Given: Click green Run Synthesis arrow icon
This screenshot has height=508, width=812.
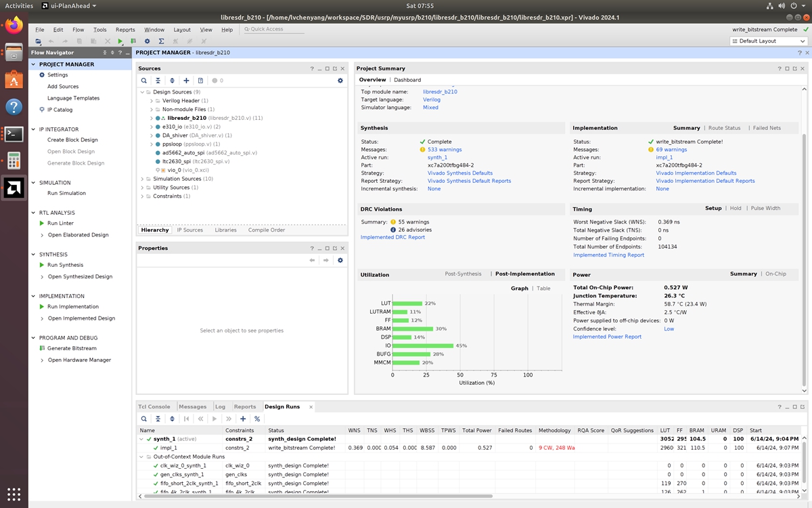Looking at the screenshot, I should [x=43, y=265].
